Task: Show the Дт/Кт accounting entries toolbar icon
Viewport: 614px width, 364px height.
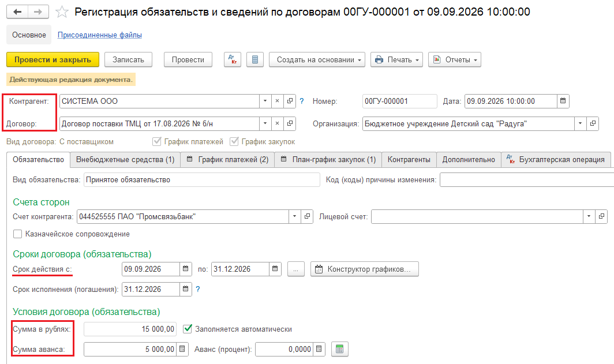Action: pos(233,59)
